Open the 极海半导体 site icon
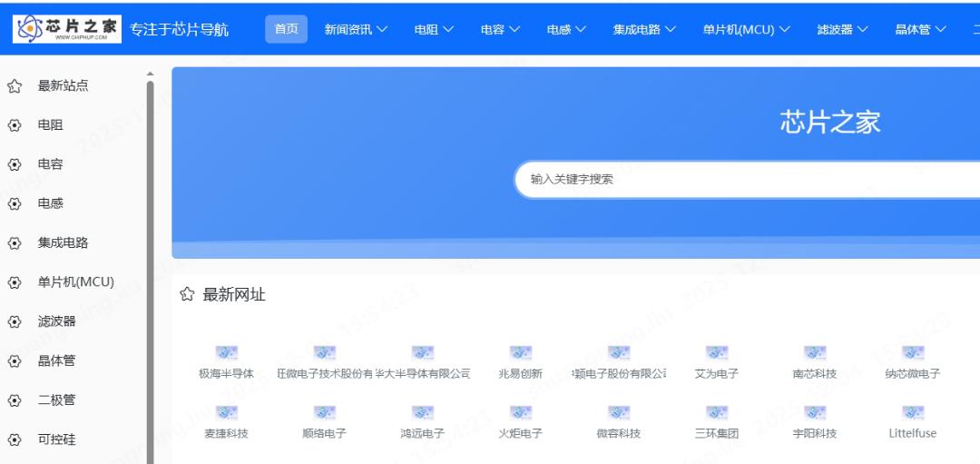 click(x=226, y=352)
